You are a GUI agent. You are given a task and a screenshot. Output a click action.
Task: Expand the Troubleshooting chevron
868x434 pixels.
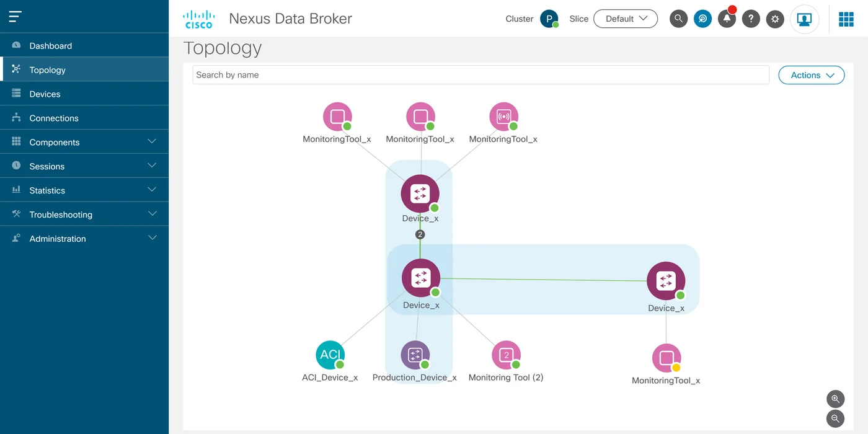coord(152,214)
